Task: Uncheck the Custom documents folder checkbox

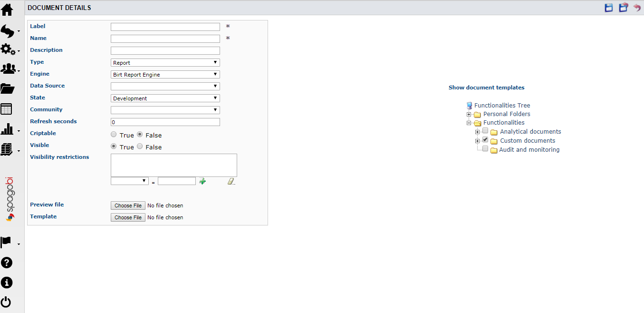Action: (485, 139)
